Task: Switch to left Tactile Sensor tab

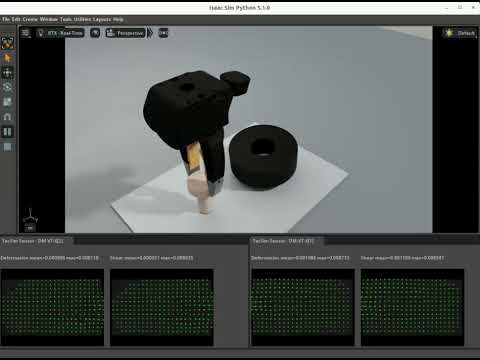Action: (33, 241)
